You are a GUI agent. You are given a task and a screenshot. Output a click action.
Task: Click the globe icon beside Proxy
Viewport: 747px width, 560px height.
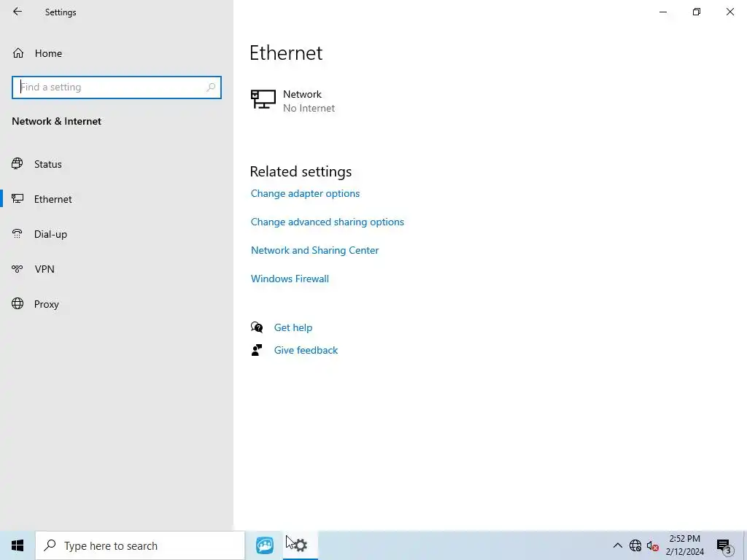point(18,304)
